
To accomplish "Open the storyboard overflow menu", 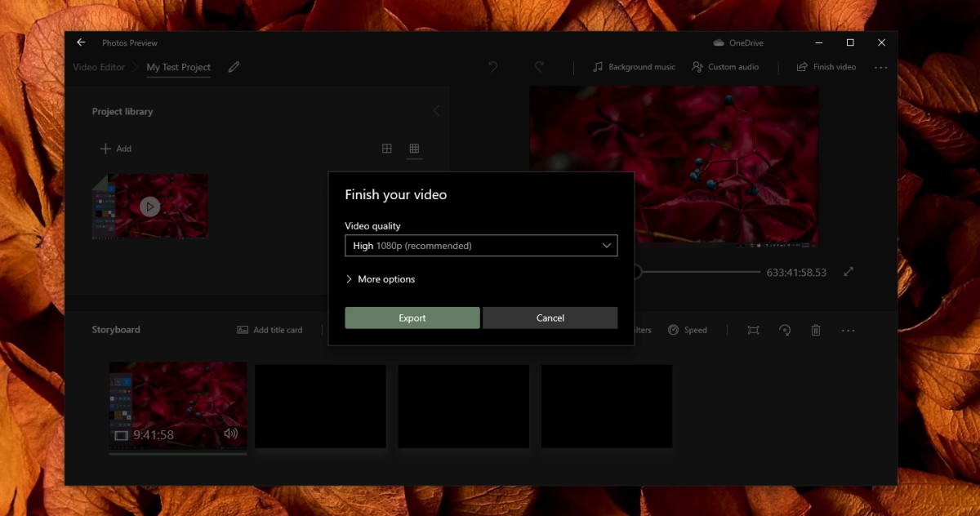I will coord(848,330).
